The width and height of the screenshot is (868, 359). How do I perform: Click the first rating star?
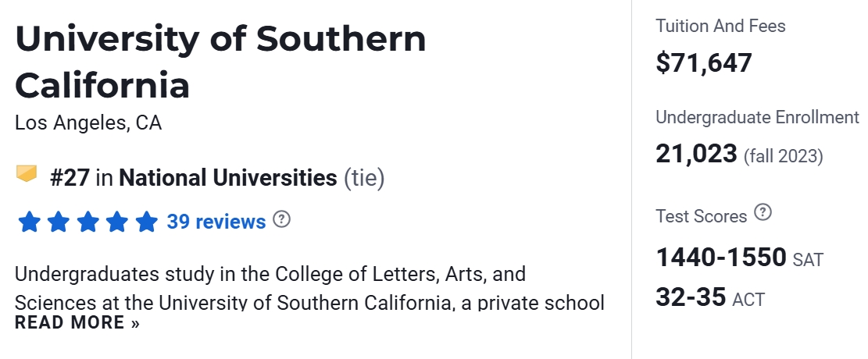click(29, 222)
